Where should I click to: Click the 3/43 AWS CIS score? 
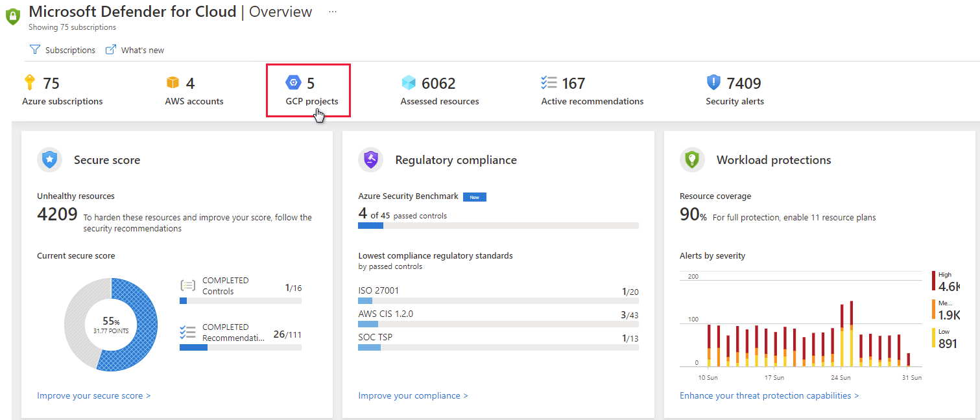click(629, 315)
